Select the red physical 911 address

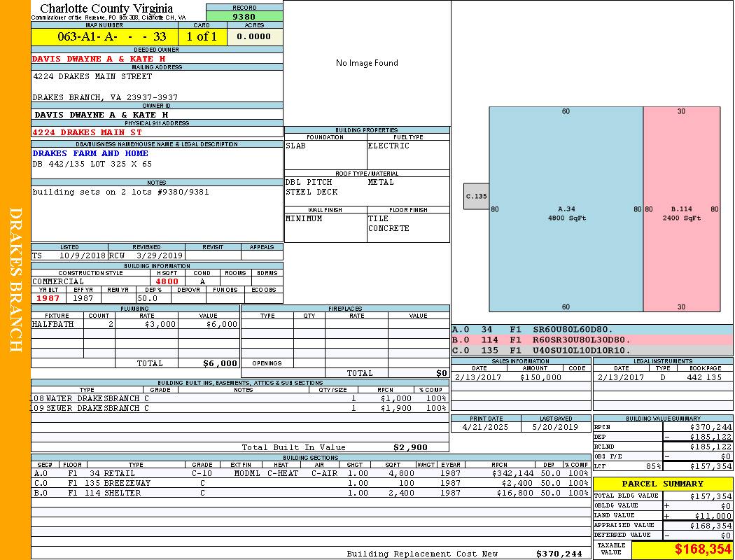(87, 132)
